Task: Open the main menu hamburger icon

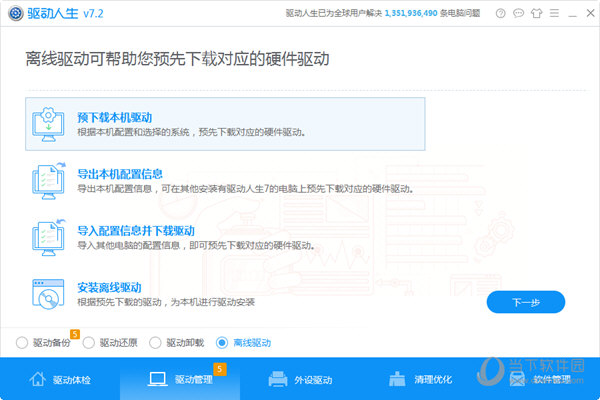Action: pos(554,13)
